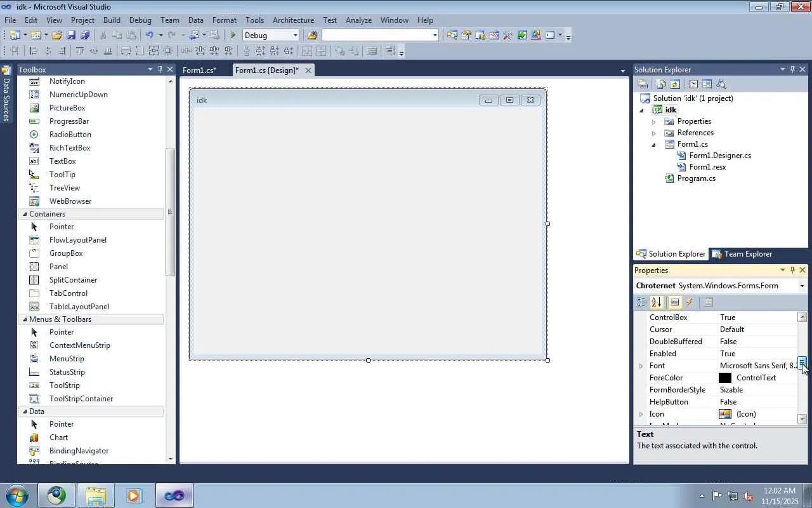Open the File menu
Viewport: 812px width, 508px height.
coord(10,20)
